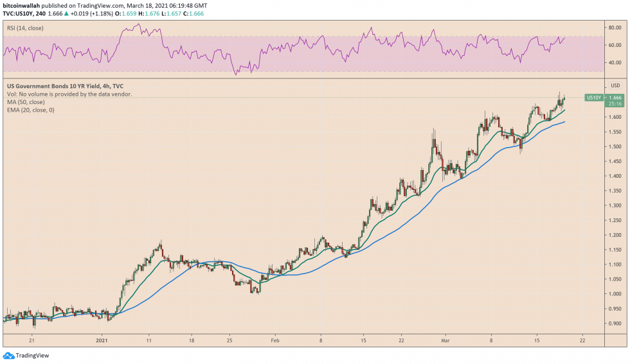Click the 40.00 level on RSI scale
This screenshot has width=630, height=364.
[615, 63]
